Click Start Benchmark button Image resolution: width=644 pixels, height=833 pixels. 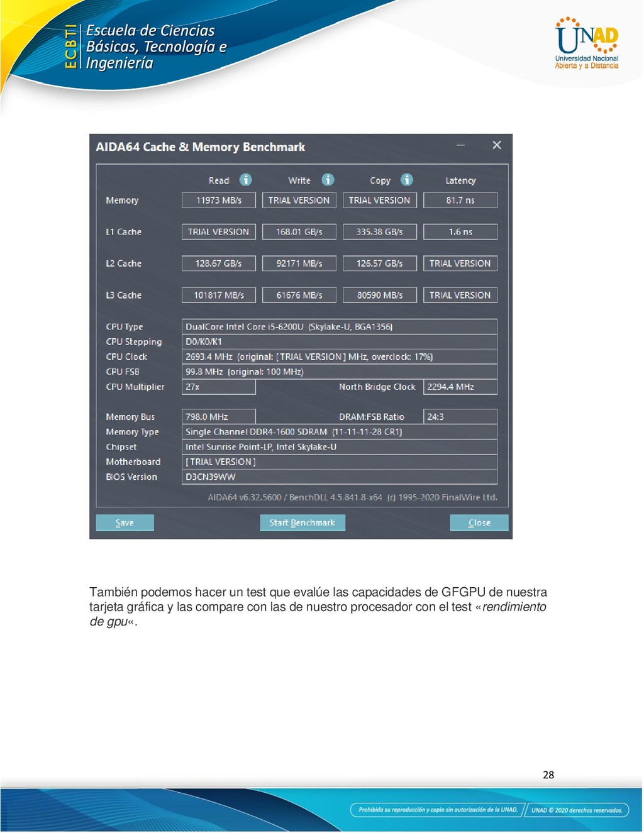pyautogui.click(x=303, y=522)
